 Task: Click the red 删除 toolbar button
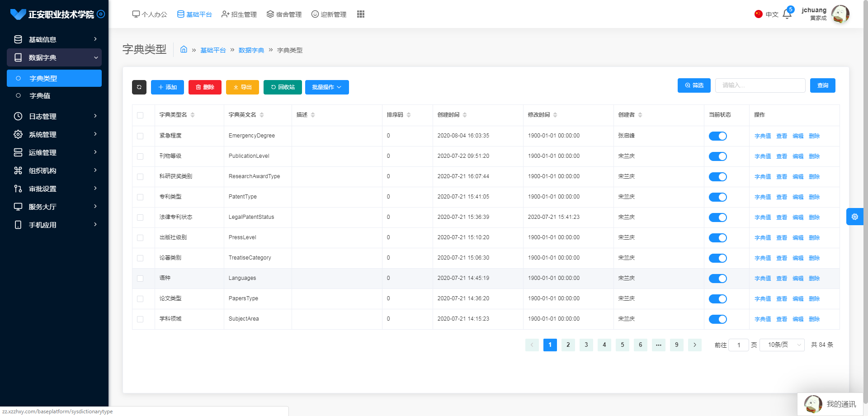point(205,87)
